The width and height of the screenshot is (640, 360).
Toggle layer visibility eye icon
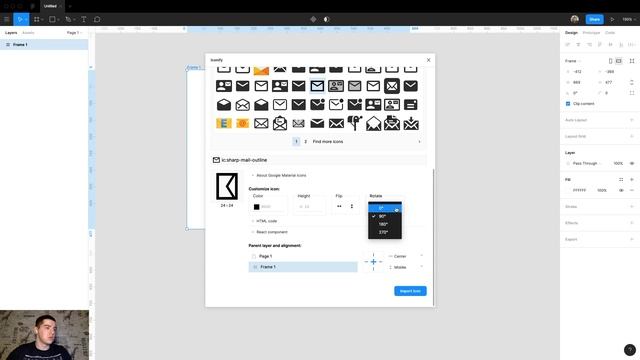pyautogui.click(x=632, y=163)
